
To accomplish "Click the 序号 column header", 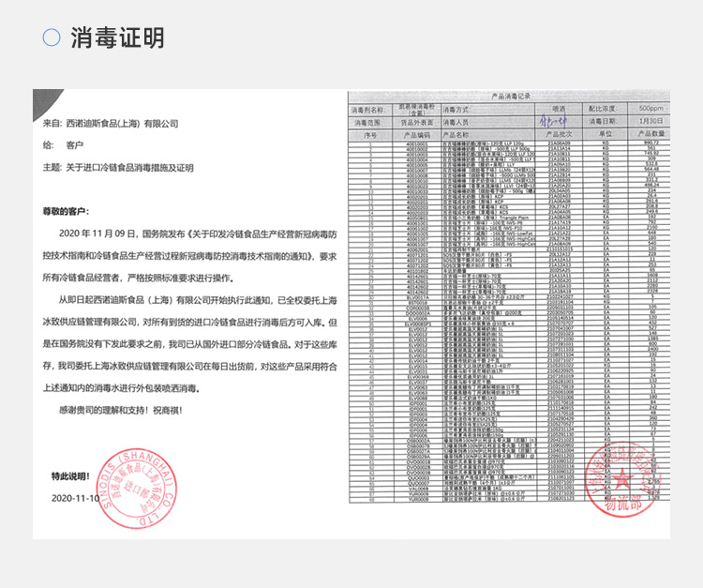I will tap(370, 135).
